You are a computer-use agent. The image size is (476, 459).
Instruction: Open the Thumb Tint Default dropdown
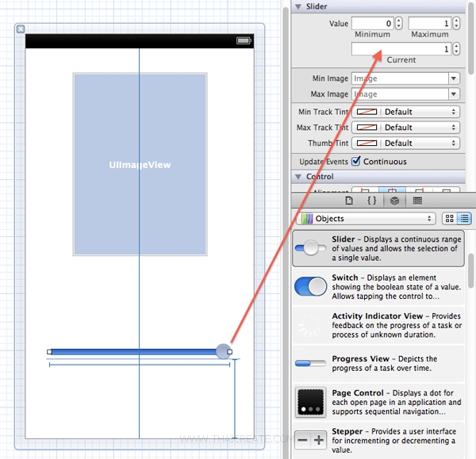pyautogui.click(x=405, y=143)
